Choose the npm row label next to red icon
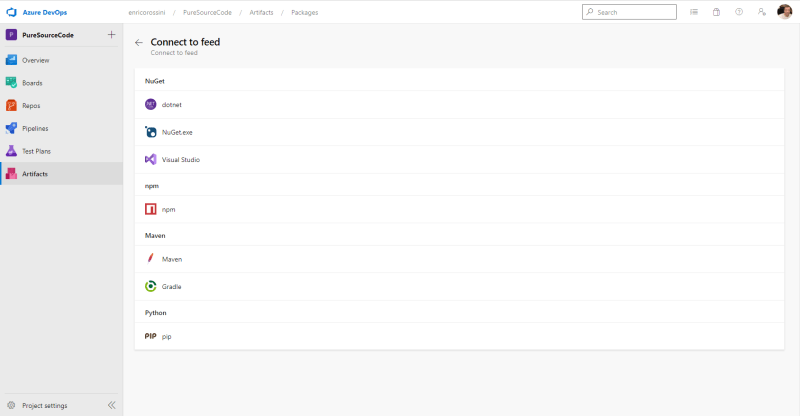This screenshot has height=416, width=800. (x=168, y=210)
